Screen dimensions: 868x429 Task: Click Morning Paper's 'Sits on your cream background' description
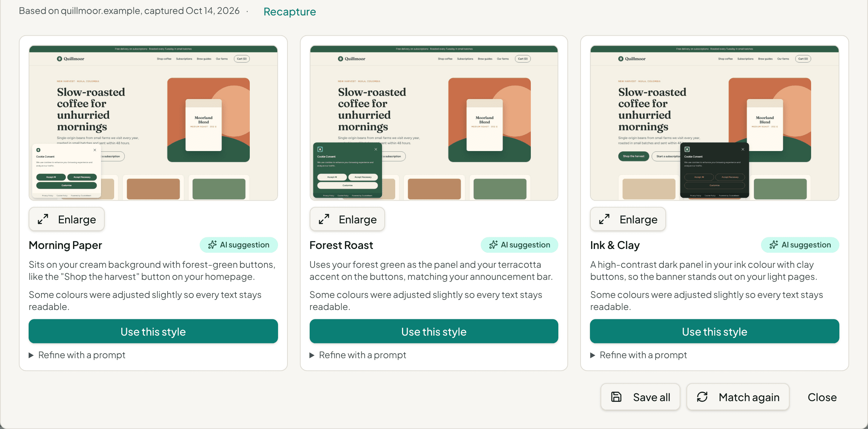pyautogui.click(x=152, y=270)
